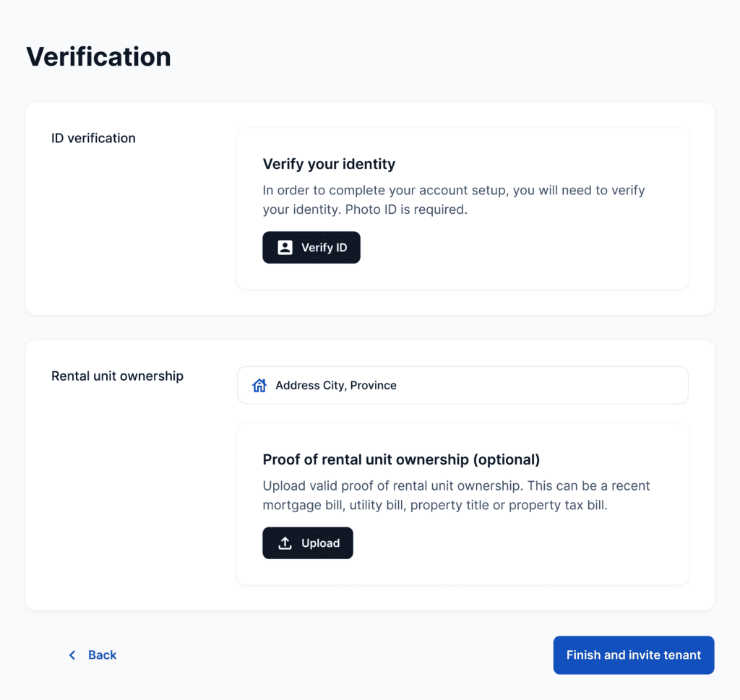Click the upload arrow icon
The image size is (740, 700).
[285, 543]
